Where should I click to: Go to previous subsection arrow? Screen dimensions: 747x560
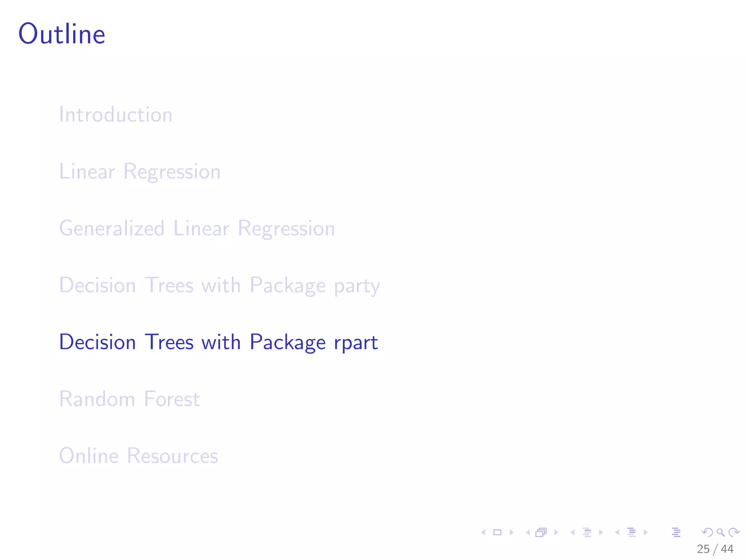click(572, 533)
